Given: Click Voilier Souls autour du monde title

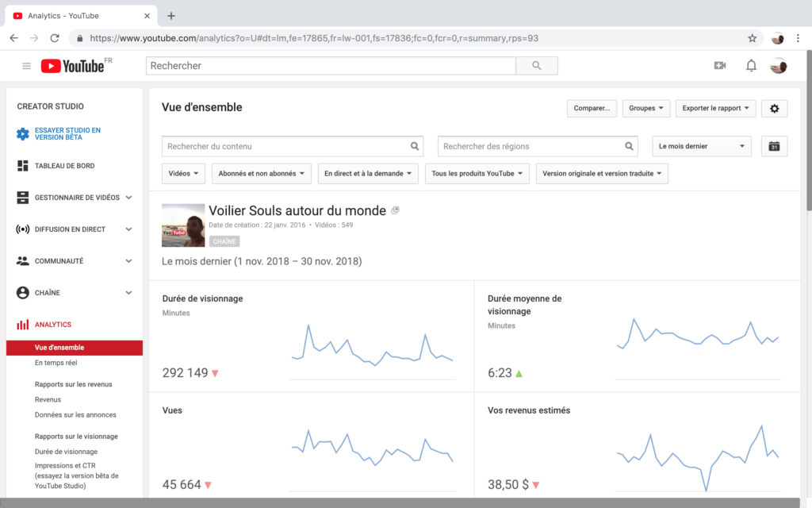Looking at the screenshot, I should [297, 210].
